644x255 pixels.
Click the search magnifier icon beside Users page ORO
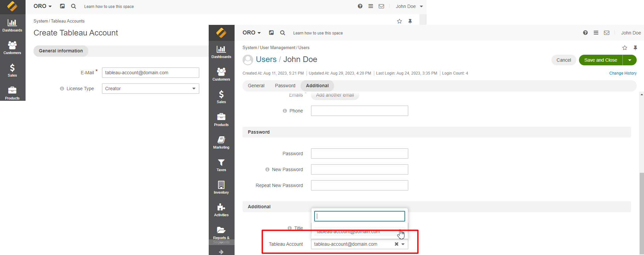282,33
